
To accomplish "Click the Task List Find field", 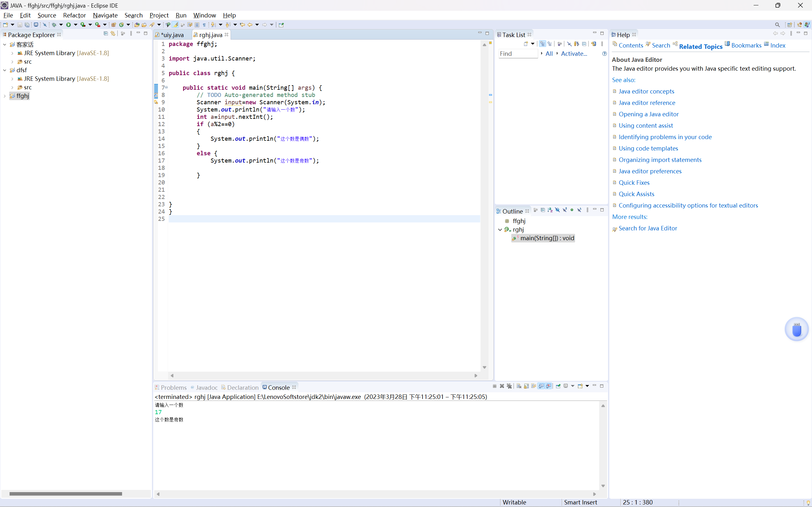I will point(518,54).
